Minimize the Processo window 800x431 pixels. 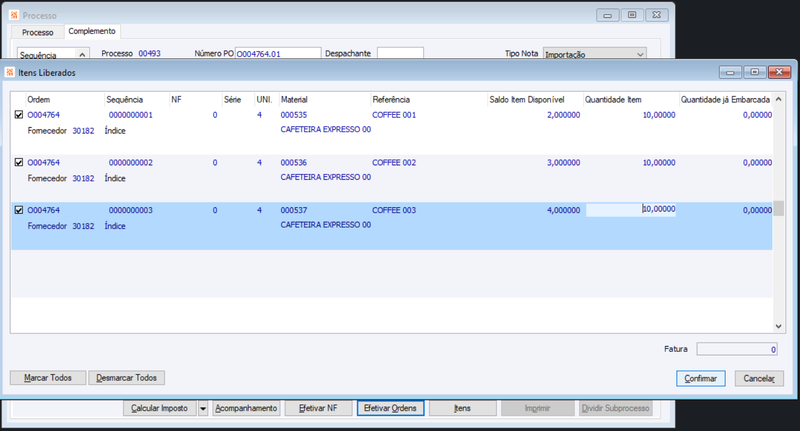608,15
